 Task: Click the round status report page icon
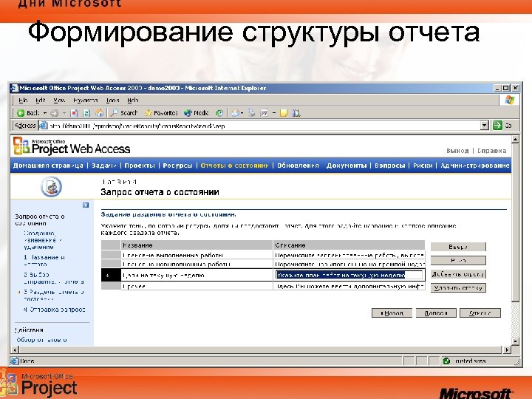coord(51,186)
